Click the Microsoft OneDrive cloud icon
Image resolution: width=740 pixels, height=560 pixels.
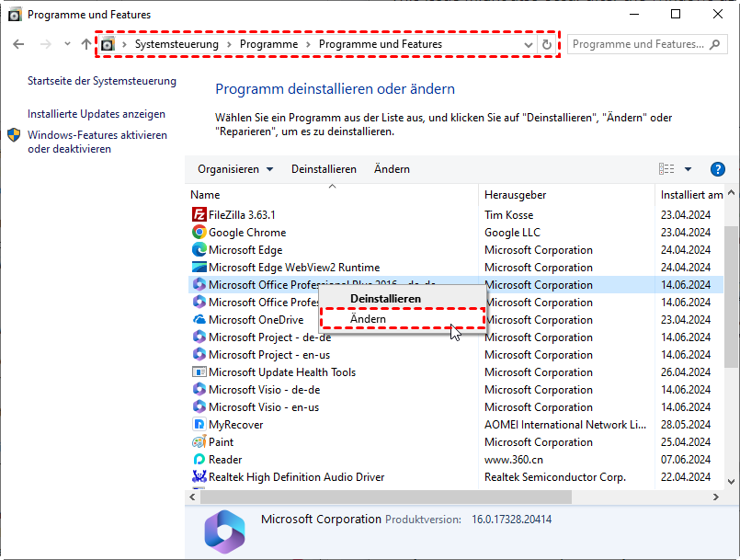199,320
